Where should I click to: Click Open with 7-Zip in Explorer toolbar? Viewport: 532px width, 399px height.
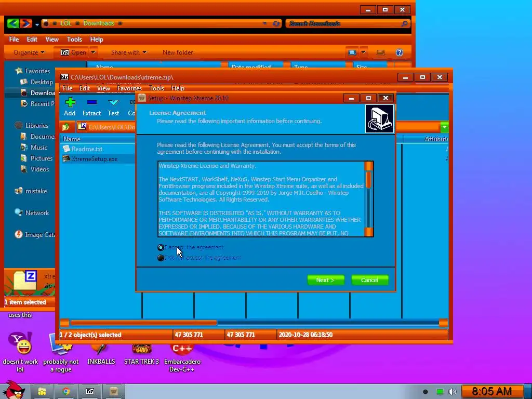pos(73,52)
